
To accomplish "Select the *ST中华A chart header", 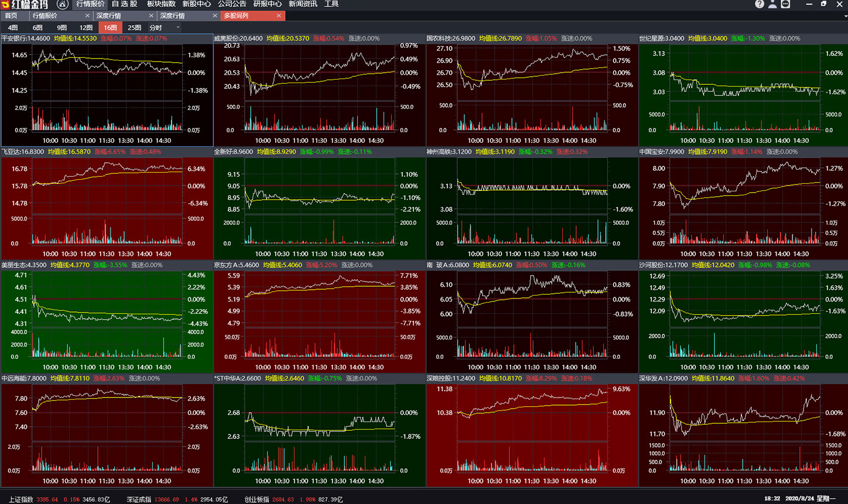I will pos(319,378).
